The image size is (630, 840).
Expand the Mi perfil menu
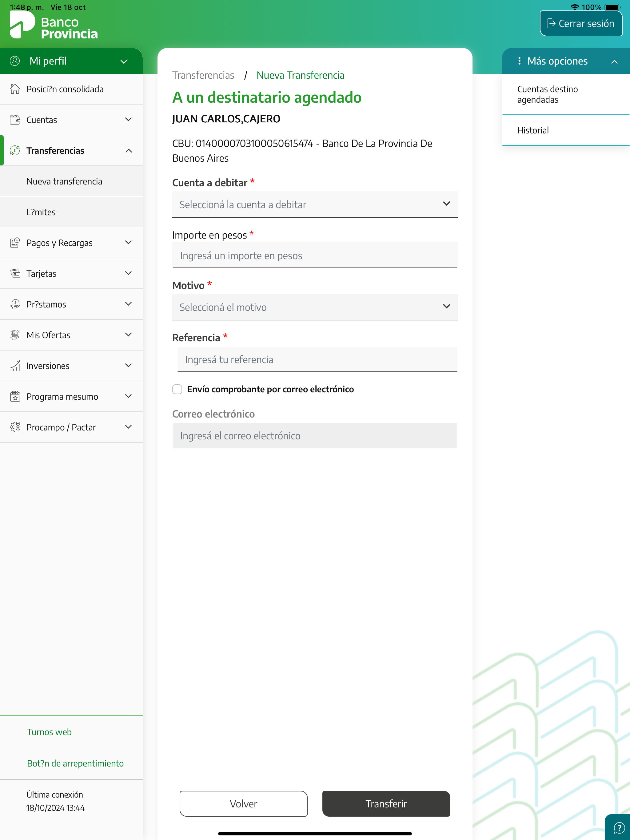(x=123, y=61)
